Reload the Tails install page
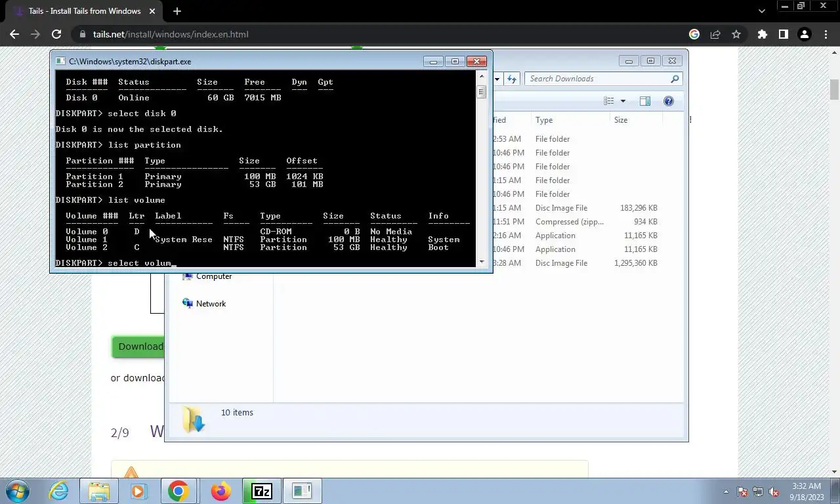Screen dimensions: 840x504 click(x=56, y=34)
